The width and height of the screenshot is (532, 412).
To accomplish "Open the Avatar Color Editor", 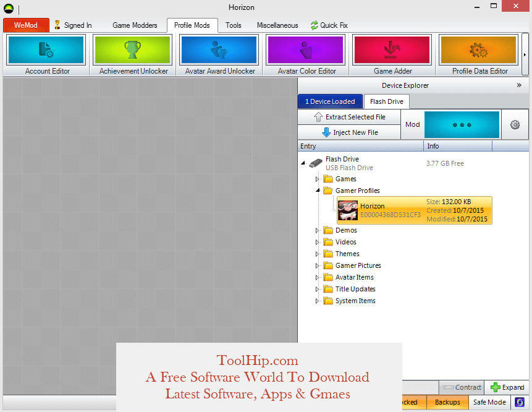I will pos(306,54).
